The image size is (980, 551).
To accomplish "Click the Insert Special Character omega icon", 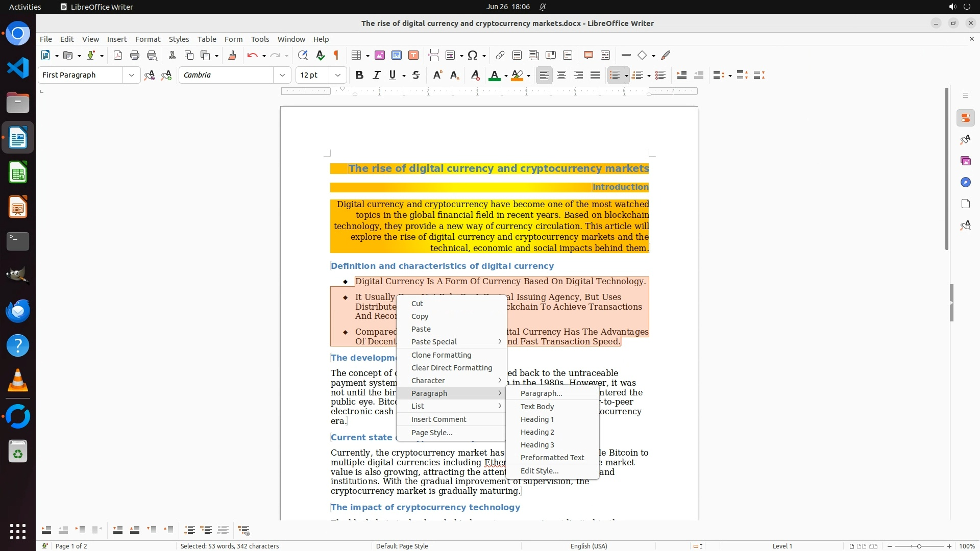I will [473, 55].
